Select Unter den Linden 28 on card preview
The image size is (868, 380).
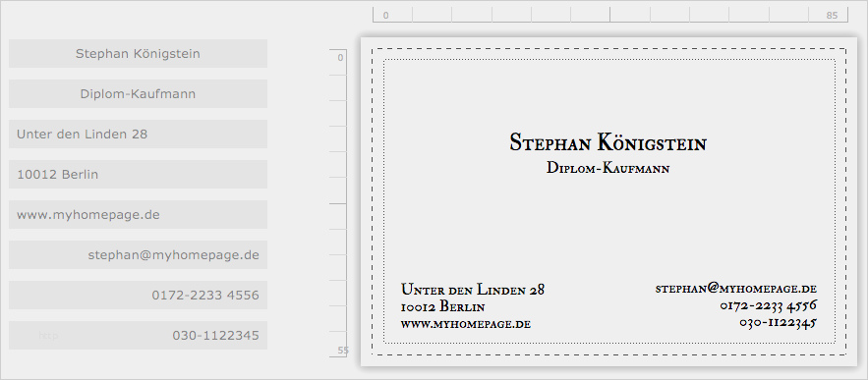click(x=473, y=289)
